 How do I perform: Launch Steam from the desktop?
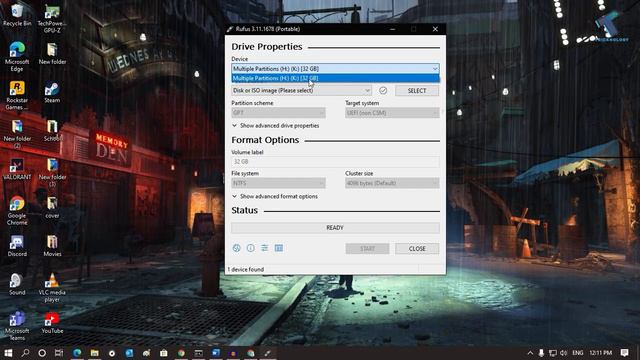click(52, 92)
